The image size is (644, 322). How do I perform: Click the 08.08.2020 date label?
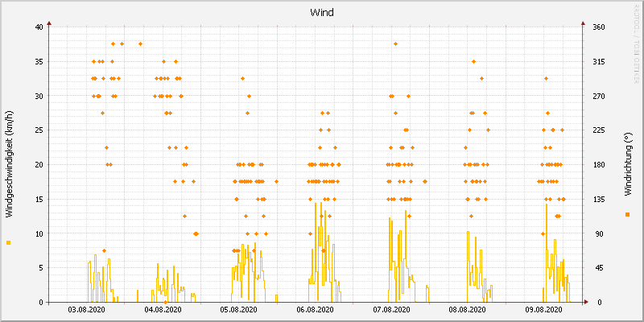tap(468, 310)
